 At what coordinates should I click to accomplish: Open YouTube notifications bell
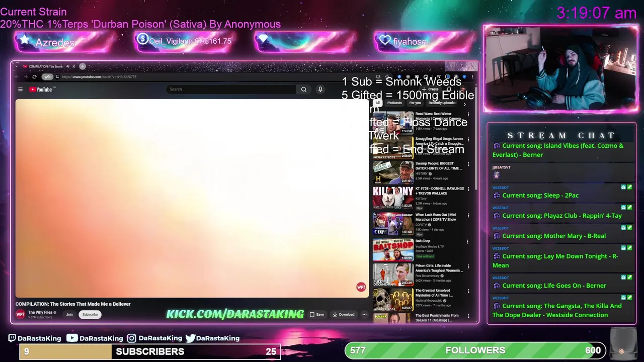(x=449, y=89)
